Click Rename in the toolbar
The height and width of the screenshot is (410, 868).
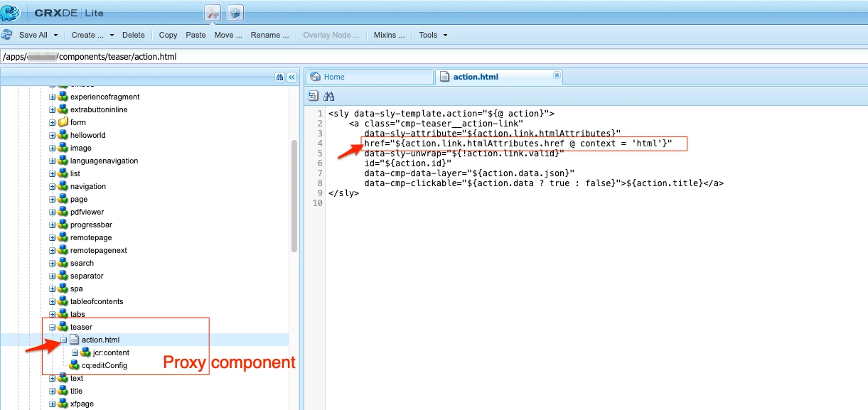(269, 35)
